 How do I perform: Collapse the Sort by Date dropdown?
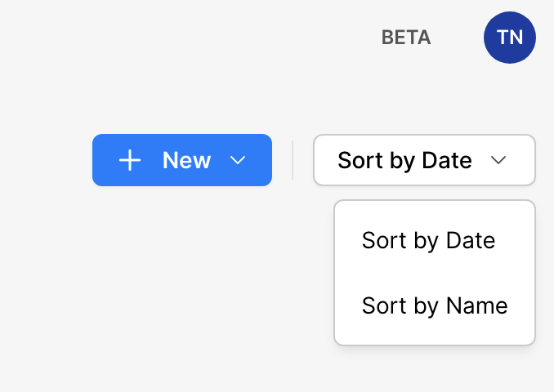coord(499,160)
